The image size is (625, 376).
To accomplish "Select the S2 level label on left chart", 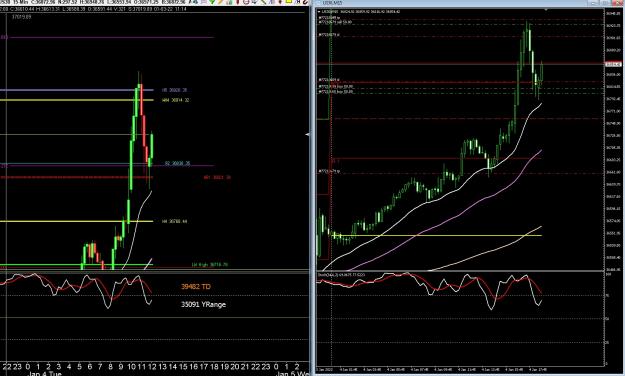I will tap(177, 163).
